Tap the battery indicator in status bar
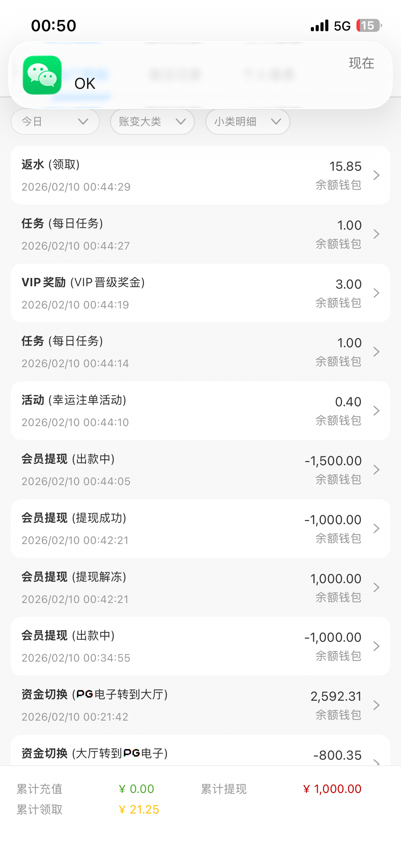401x868 pixels. (369, 26)
